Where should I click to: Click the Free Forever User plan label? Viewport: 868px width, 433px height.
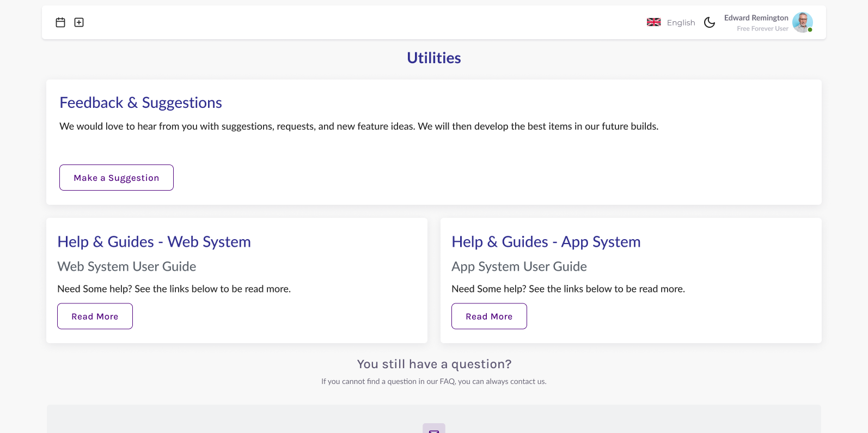(762, 29)
